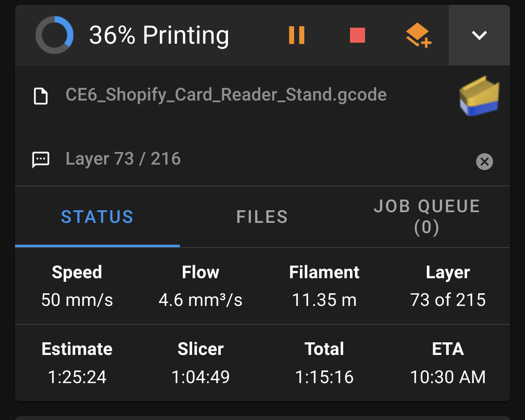
Task: Click the ETA showing 10:30 AM
Action: tap(448, 377)
